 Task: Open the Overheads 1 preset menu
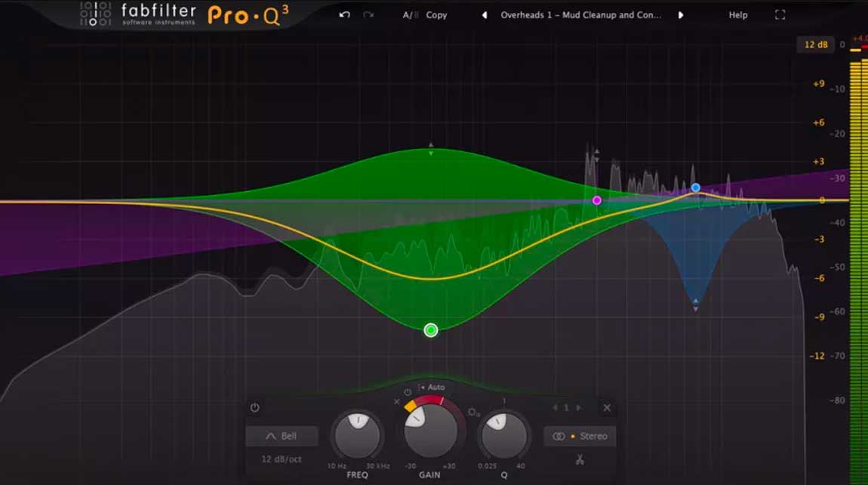click(580, 15)
